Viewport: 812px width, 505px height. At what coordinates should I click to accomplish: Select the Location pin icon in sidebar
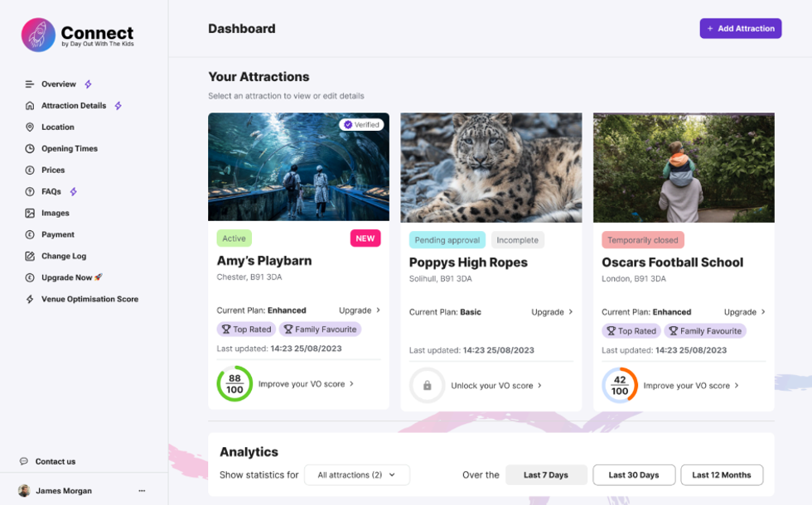(x=28, y=127)
